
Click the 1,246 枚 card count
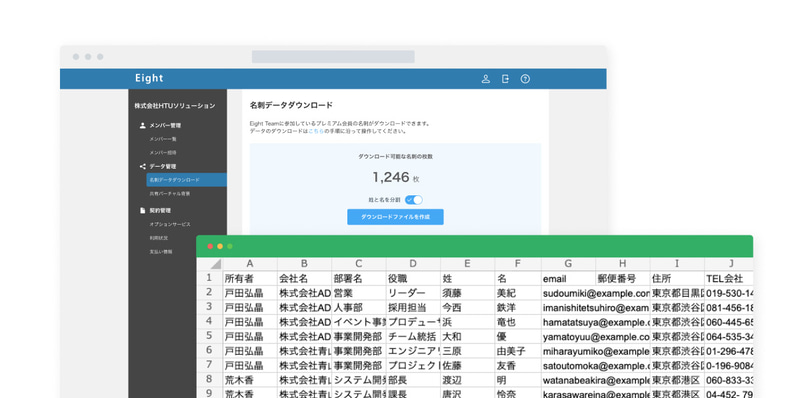point(395,178)
